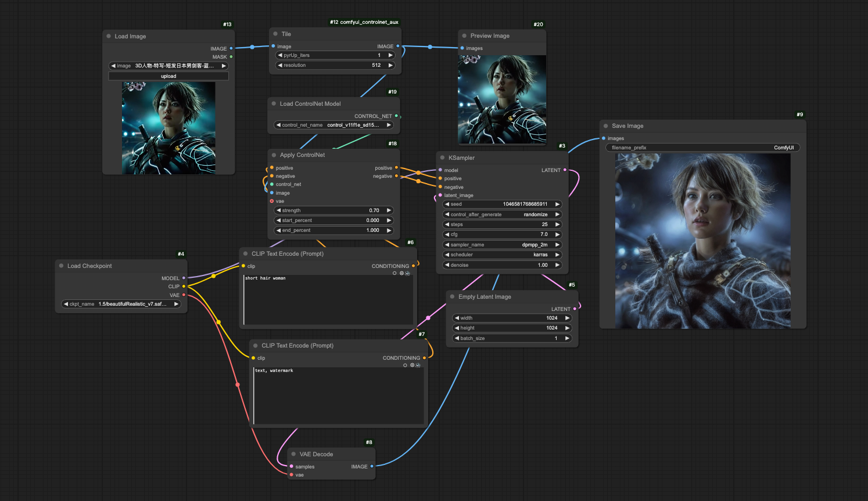Open the ckpt_name checkpoint selector
868x501 pixels.
[121, 304]
